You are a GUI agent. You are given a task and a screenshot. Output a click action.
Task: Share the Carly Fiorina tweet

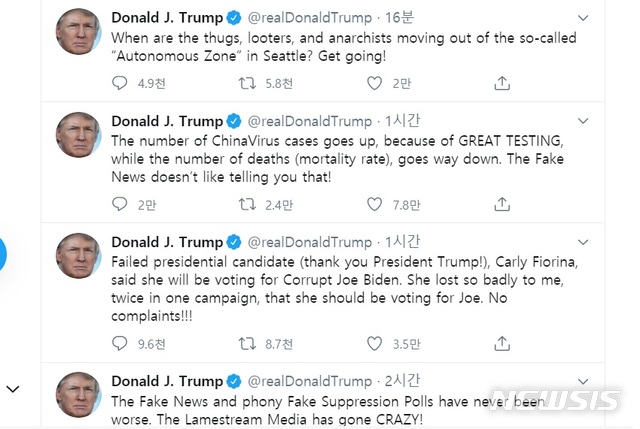pyautogui.click(x=501, y=344)
